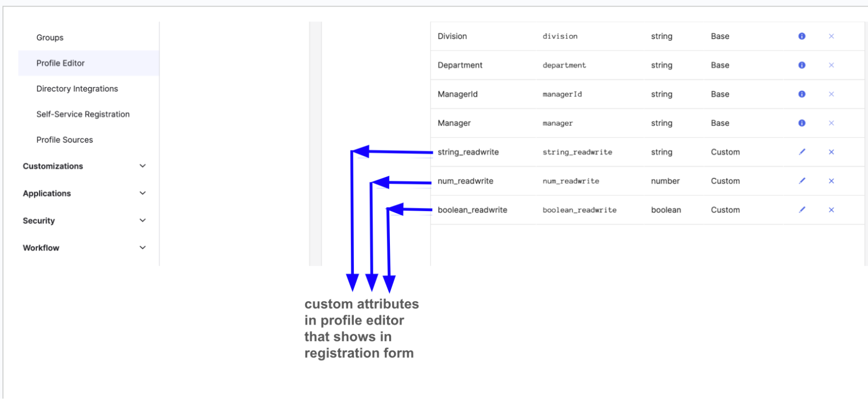Edit the string_readwrite attribute with pencil icon
The image size is (868, 399).
802,152
